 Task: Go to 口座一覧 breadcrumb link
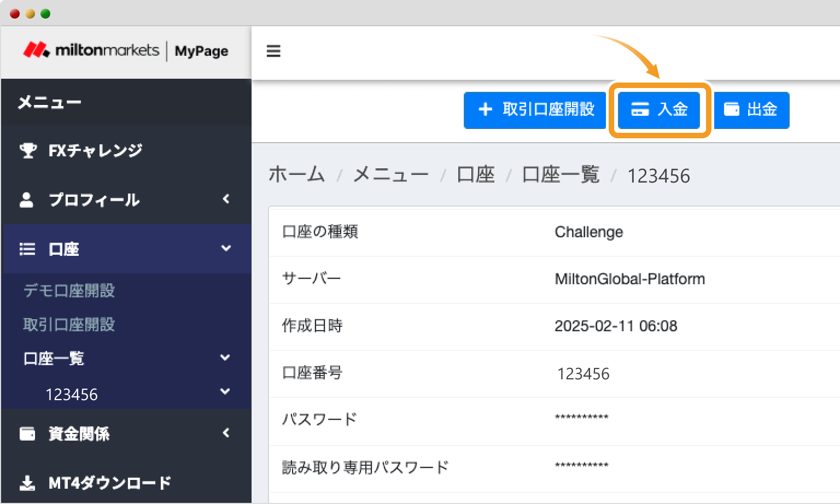click(561, 175)
